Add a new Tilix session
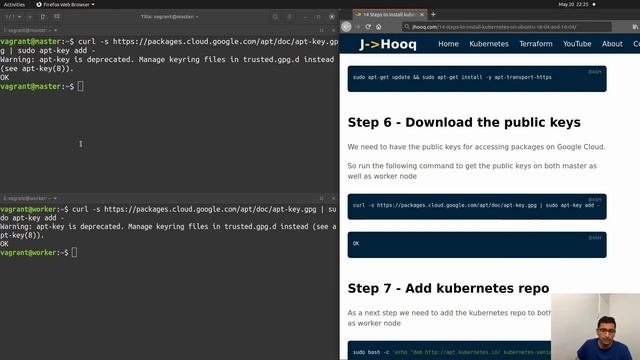This screenshot has height=360, width=640. (x=30, y=17)
